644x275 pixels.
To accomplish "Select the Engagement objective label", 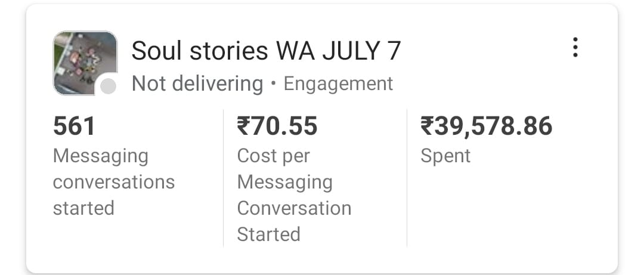I will pyautogui.click(x=338, y=84).
